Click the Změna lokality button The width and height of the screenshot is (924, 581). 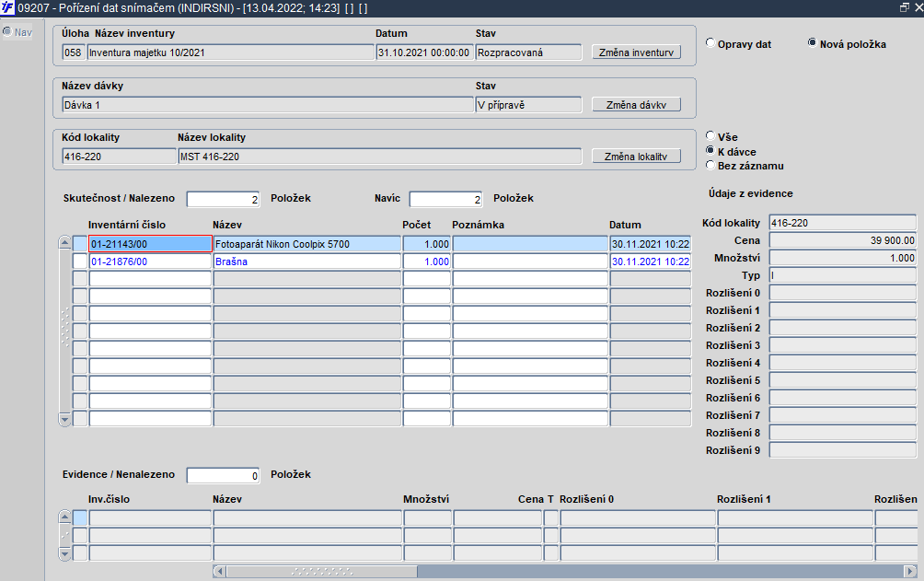click(x=637, y=157)
